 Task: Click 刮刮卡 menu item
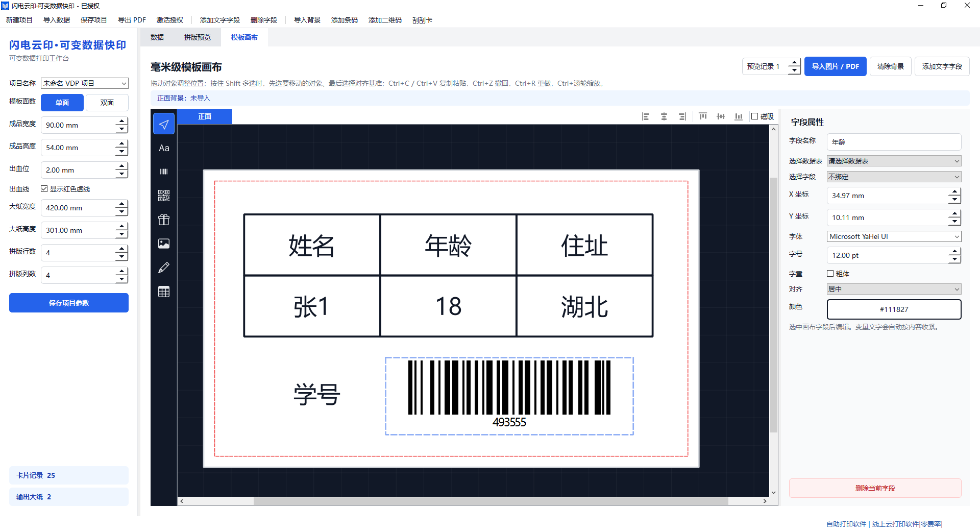click(x=422, y=20)
